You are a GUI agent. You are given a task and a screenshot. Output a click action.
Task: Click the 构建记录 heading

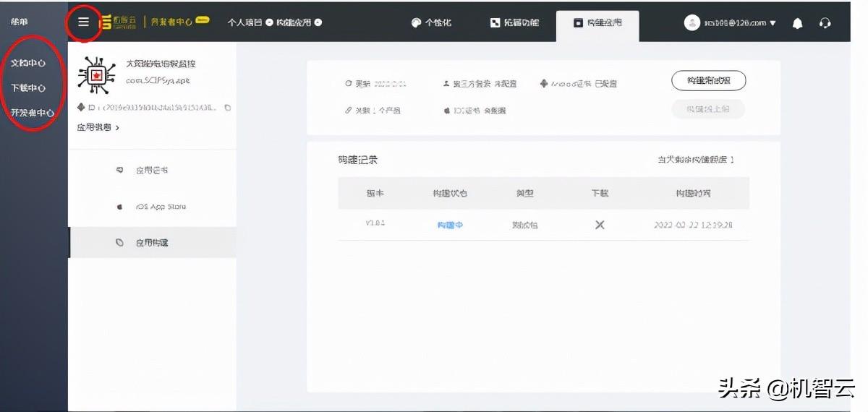[357, 160]
